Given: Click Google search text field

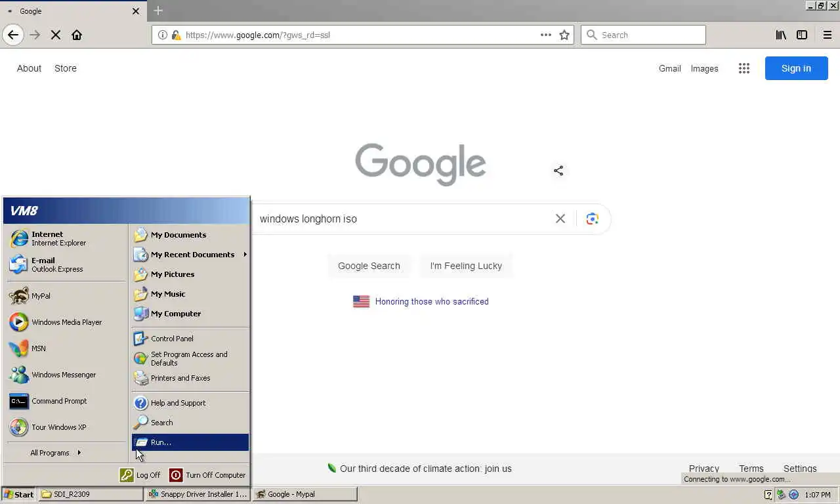Looking at the screenshot, I should pos(402,219).
